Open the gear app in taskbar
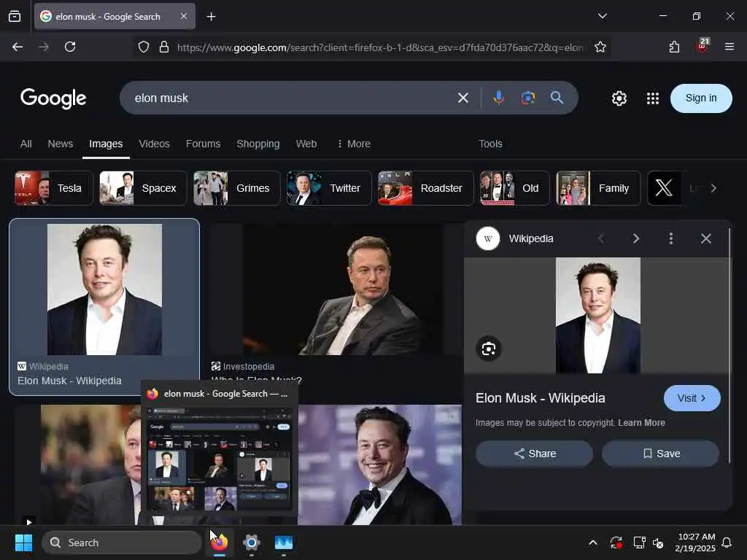 252,542
